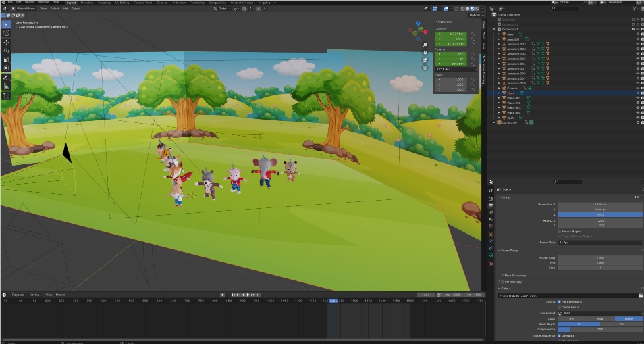This screenshot has width=644, height=344.
Task: Open the Format presets list icon
Action: pyautogui.click(x=637, y=197)
